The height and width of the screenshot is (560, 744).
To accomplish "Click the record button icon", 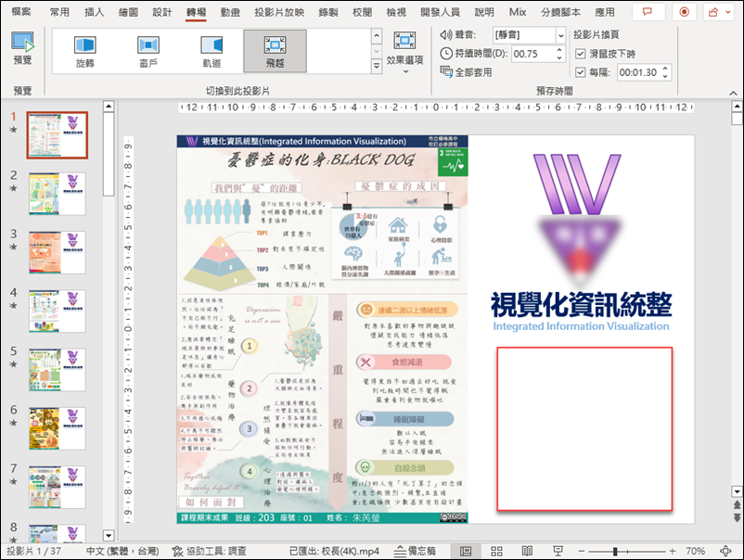I will coord(685,12).
